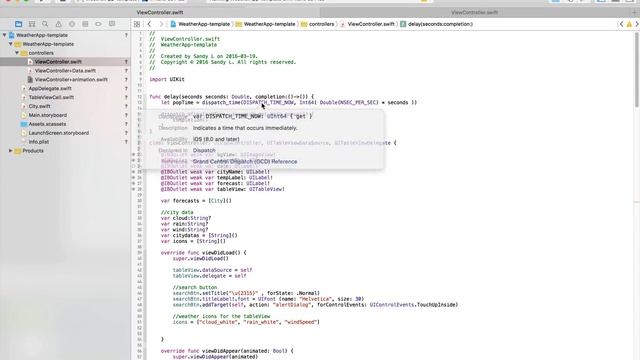This screenshot has height=360, width=640.
Task: Click DISPATCH_TIME_NOW in the code
Action: coord(268,102)
